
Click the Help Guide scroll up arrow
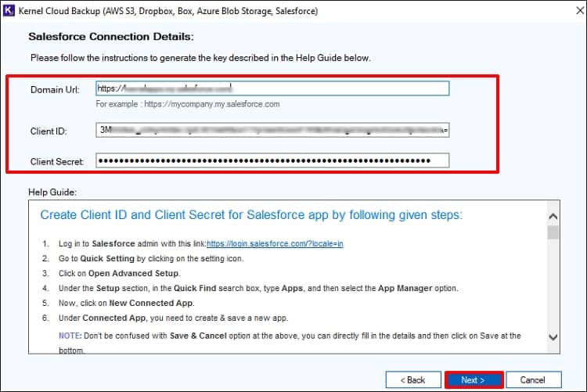[553, 217]
